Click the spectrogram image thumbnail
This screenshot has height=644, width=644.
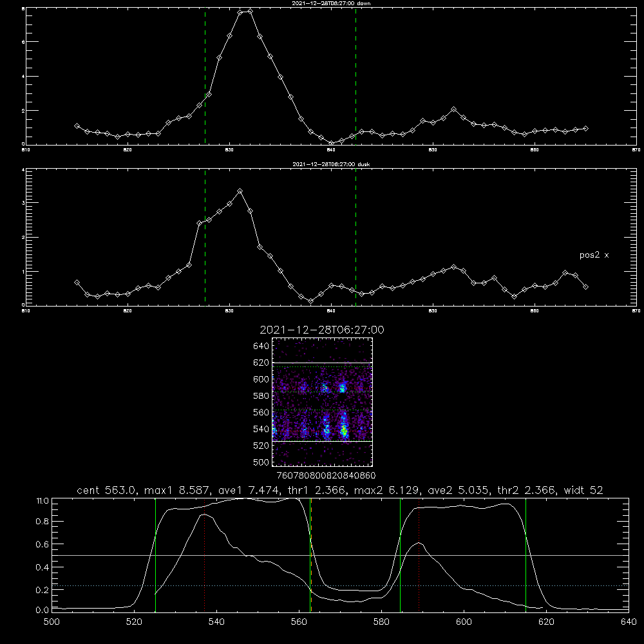click(323, 402)
